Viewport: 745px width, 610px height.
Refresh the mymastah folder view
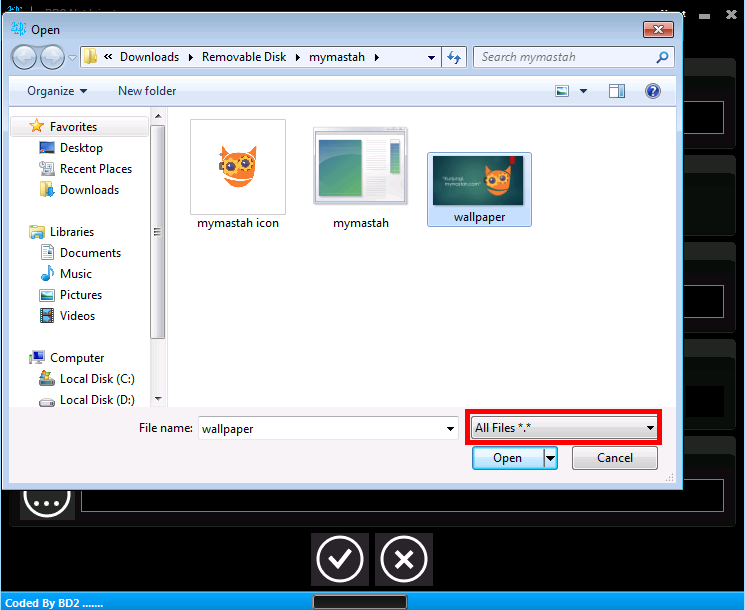point(454,57)
